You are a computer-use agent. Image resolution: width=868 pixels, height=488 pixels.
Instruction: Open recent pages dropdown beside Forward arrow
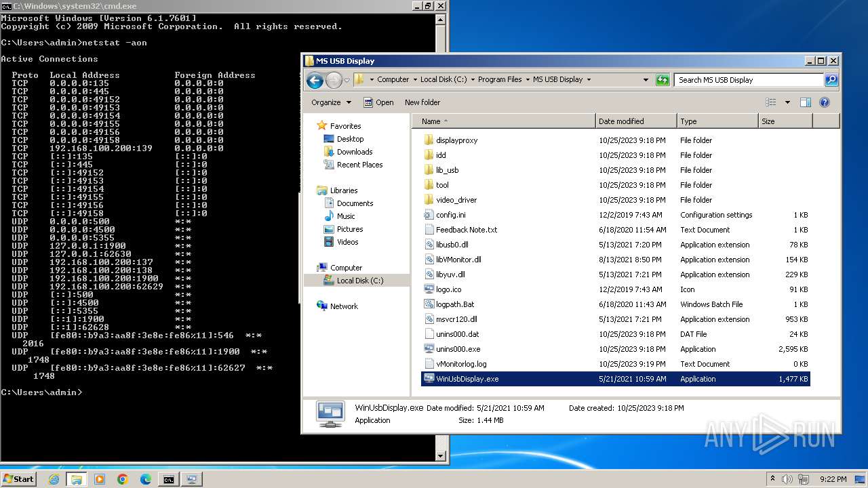(x=347, y=80)
